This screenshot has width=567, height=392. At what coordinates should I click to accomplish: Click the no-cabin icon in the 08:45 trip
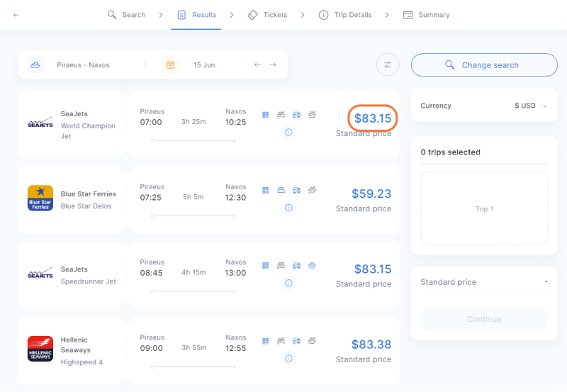[281, 266]
